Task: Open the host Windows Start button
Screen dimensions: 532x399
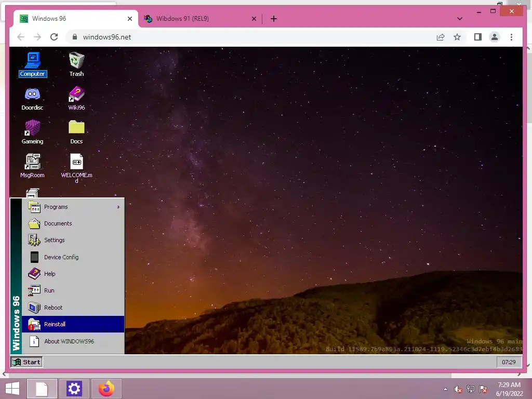Action: [12, 389]
